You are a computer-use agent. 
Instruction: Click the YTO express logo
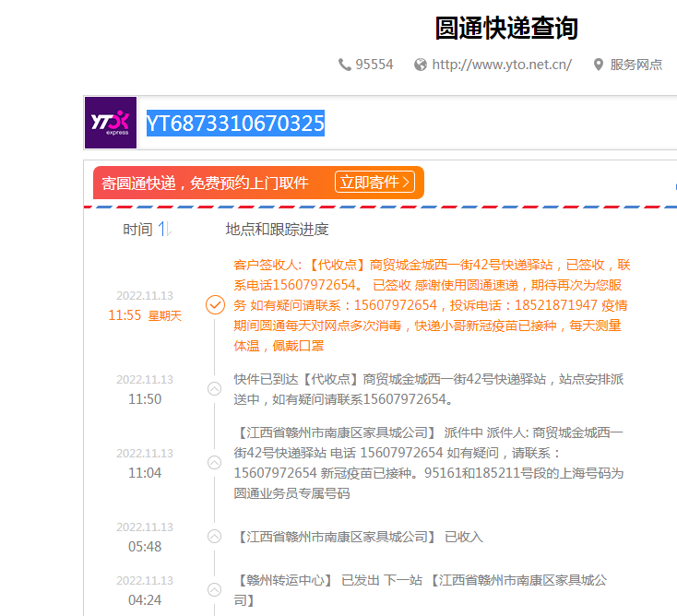tap(111, 123)
